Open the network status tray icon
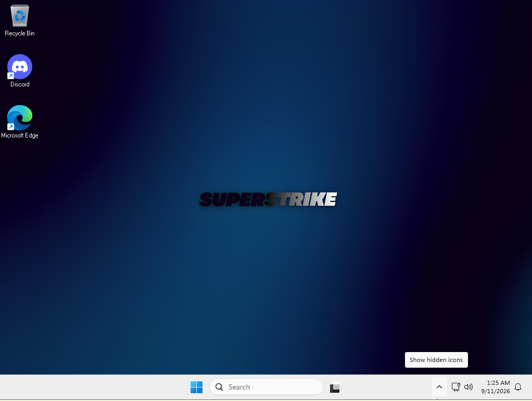Screen dimensions: 532x401 (455, 387)
